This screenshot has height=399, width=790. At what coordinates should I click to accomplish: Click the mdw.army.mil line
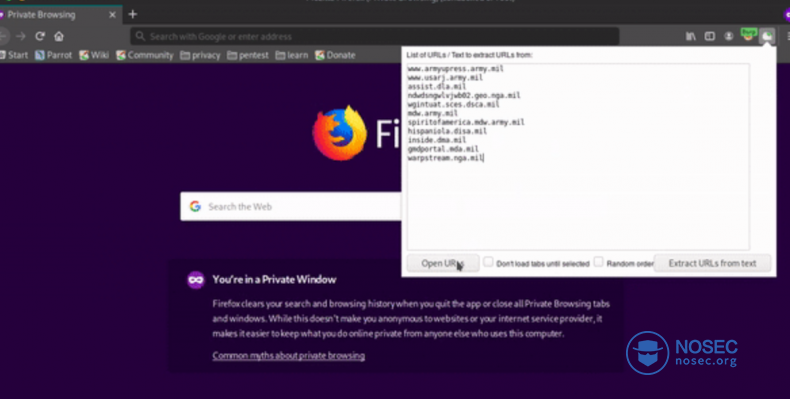433,114
